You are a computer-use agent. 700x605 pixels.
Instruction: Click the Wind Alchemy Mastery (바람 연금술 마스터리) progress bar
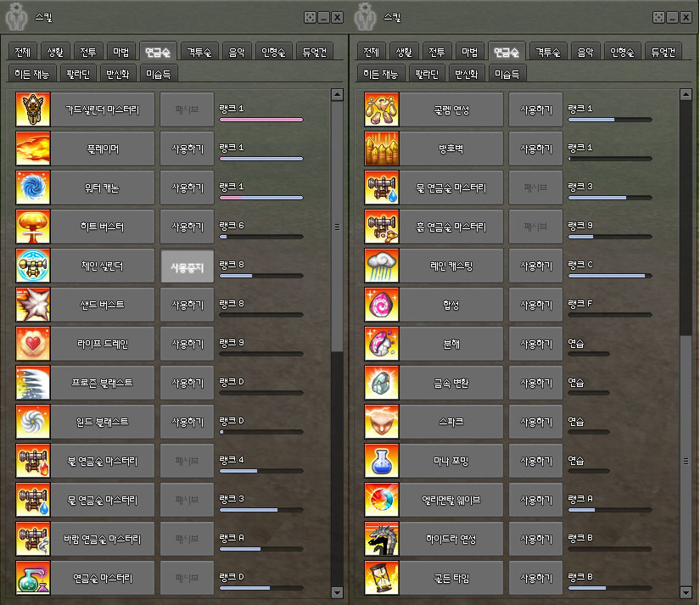260,549
